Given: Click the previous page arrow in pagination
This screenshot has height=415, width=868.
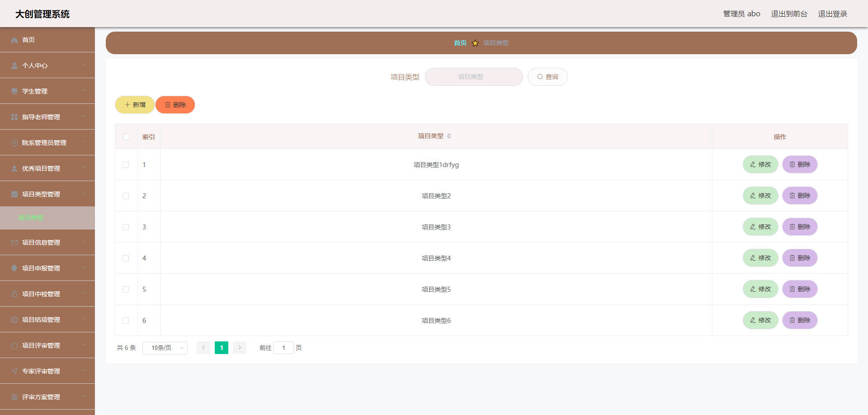Looking at the screenshot, I should pyautogui.click(x=203, y=348).
